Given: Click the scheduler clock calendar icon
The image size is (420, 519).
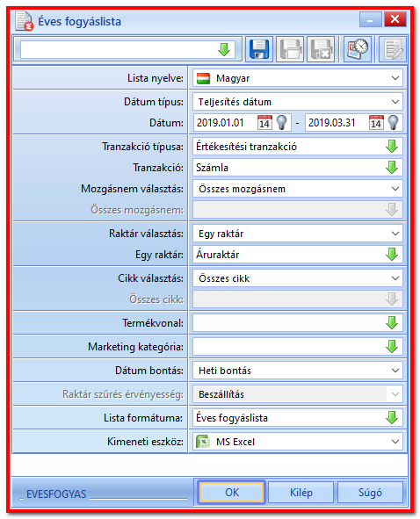Looking at the screenshot, I should pyautogui.click(x=358, y=49).
